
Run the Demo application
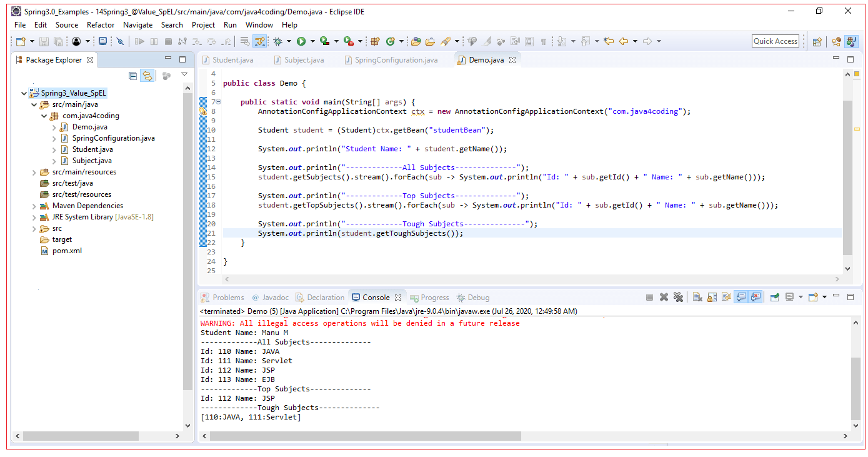[302, 41]
